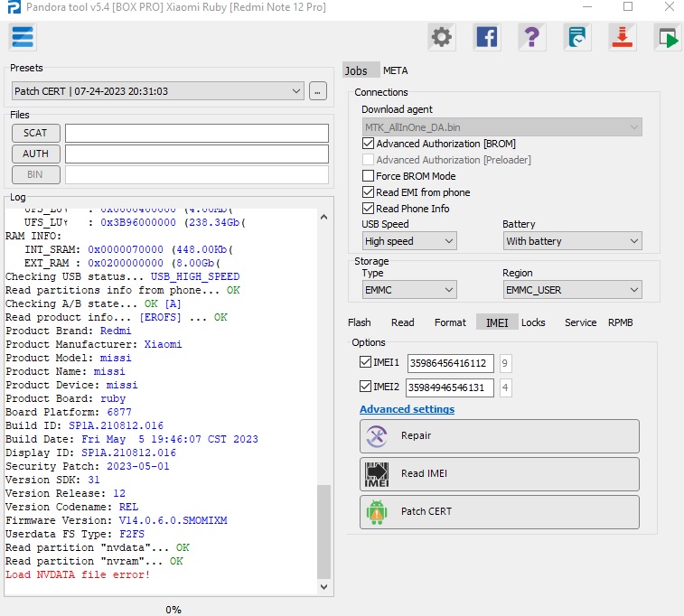Start Patch CERT with Android icon

point(500,512)
